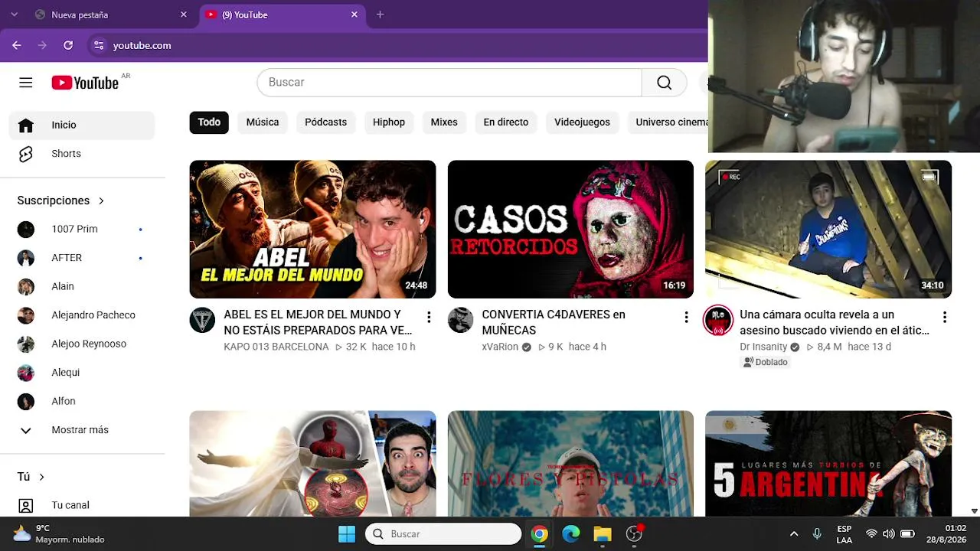Open the Alequi channel avatar

(26, 373)
